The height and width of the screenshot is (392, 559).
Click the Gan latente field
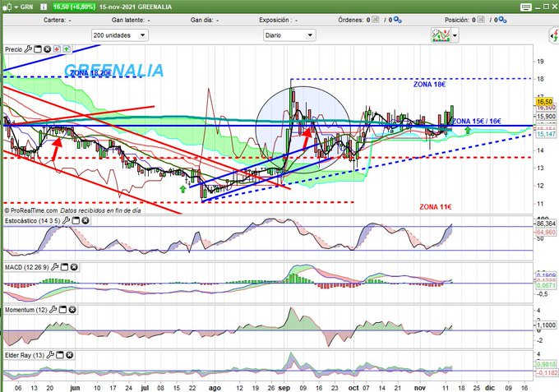tap(131, 21)
